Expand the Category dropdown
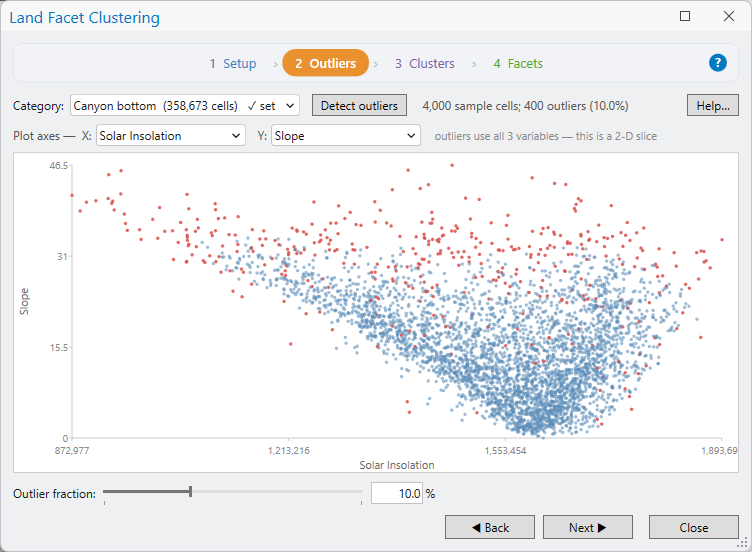Image resolution: width=752 pixels, height=552 pixels. click(185, 106)
